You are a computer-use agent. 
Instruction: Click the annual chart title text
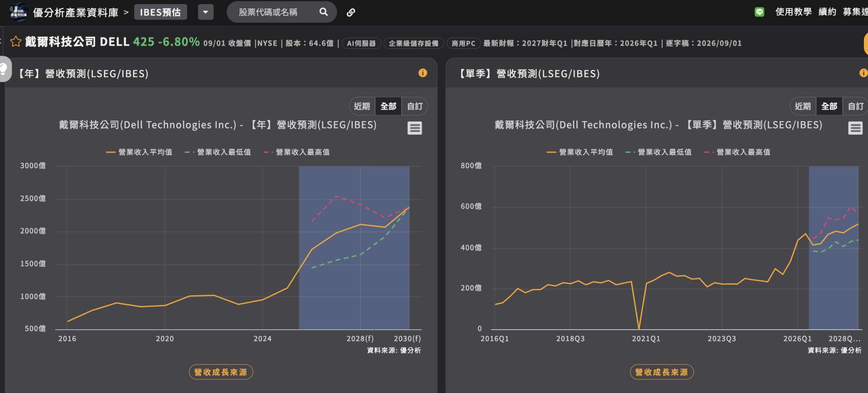(218, 125)
